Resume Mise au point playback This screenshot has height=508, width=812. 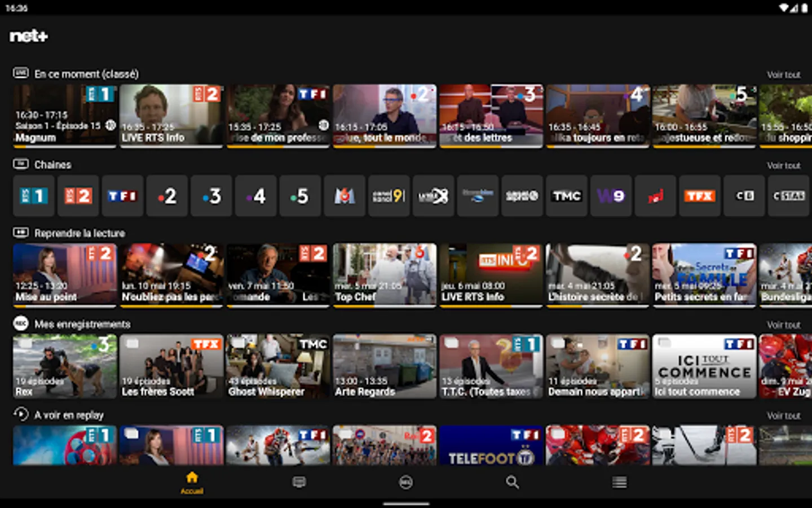[x=65, y=275]
